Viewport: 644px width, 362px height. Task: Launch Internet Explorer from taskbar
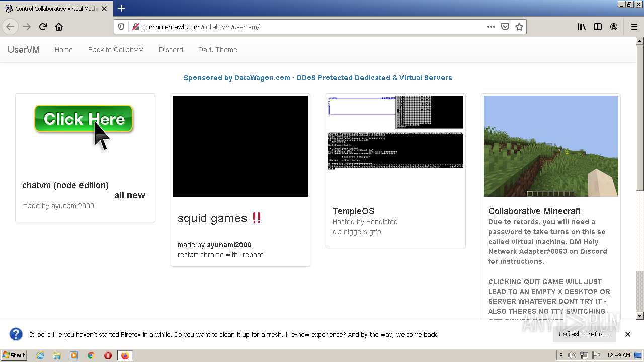point(40,355)
